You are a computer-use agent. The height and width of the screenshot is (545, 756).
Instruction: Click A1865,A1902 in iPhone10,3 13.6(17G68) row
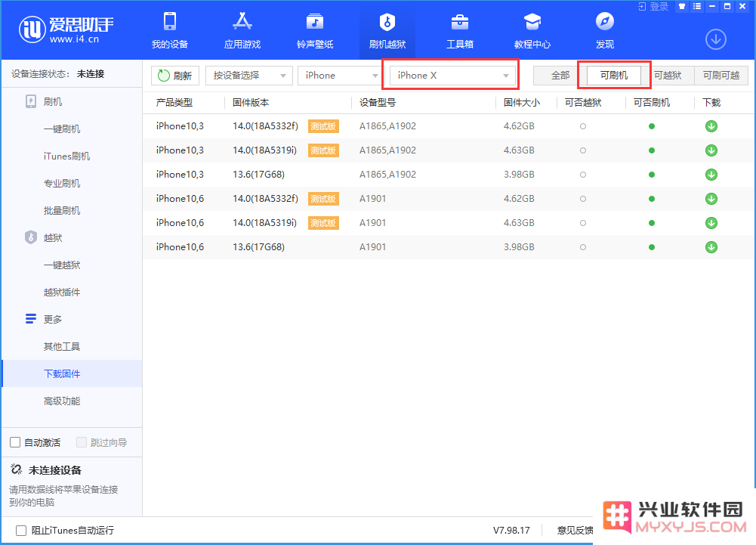[387, 175]
